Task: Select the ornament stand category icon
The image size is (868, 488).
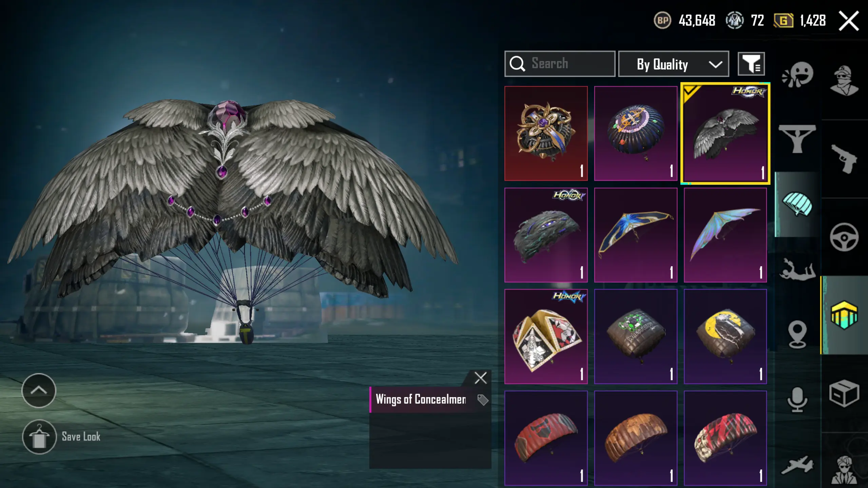Action: [797, 139]
